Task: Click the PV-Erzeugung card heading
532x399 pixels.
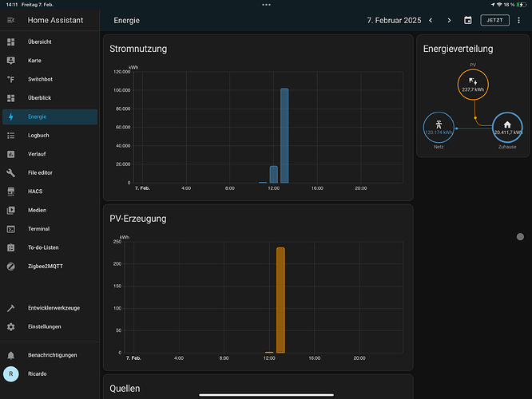Action: coord(137,219)
